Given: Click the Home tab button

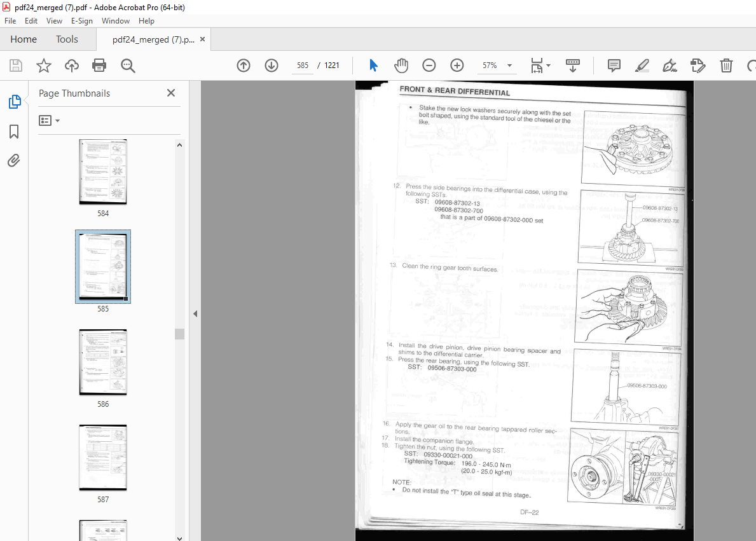Looking at the screenshot, I should pos(24,39).
